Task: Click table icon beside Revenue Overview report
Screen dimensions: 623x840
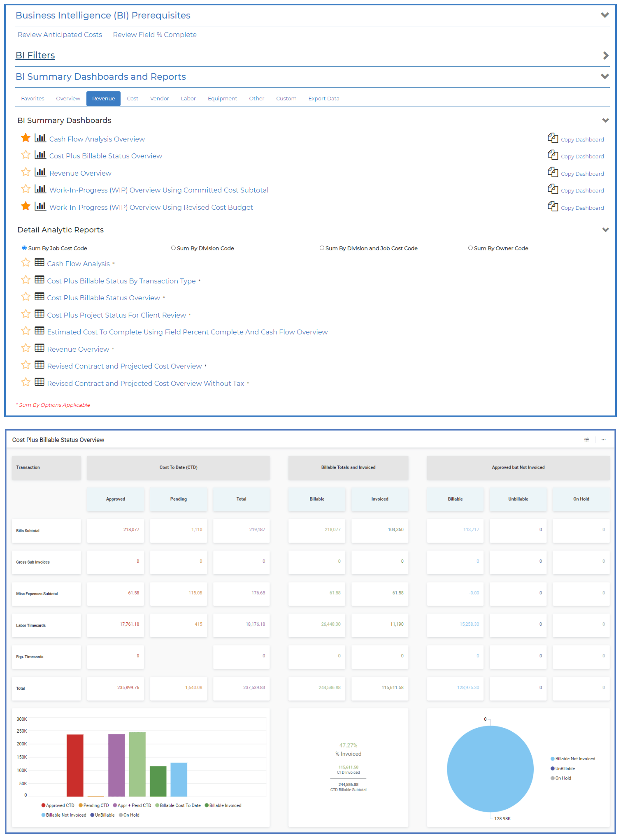Action: pyautogui.click(x=40, y=348)
